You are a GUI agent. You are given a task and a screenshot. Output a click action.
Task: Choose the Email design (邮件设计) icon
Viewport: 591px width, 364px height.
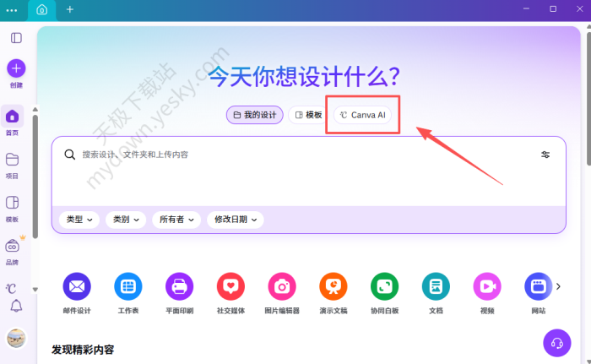[x=77, y=286]
